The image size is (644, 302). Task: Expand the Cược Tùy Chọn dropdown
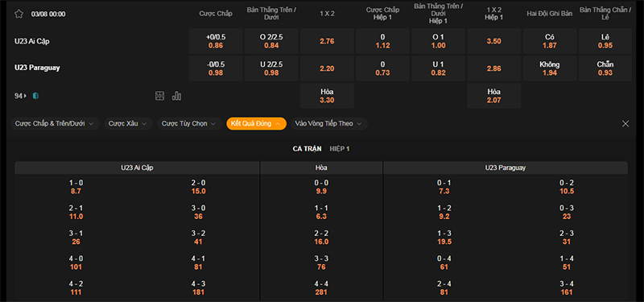(189, 124)
